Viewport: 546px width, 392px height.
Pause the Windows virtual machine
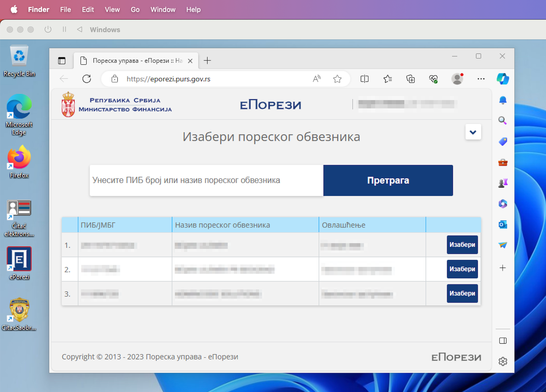(x=64, y=30)
